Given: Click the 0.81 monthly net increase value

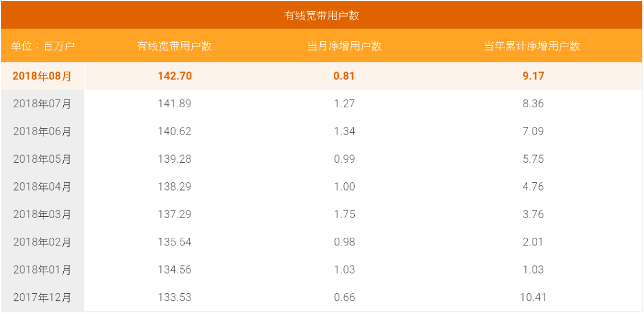Looking at the screenshot, I should (344, 76).
